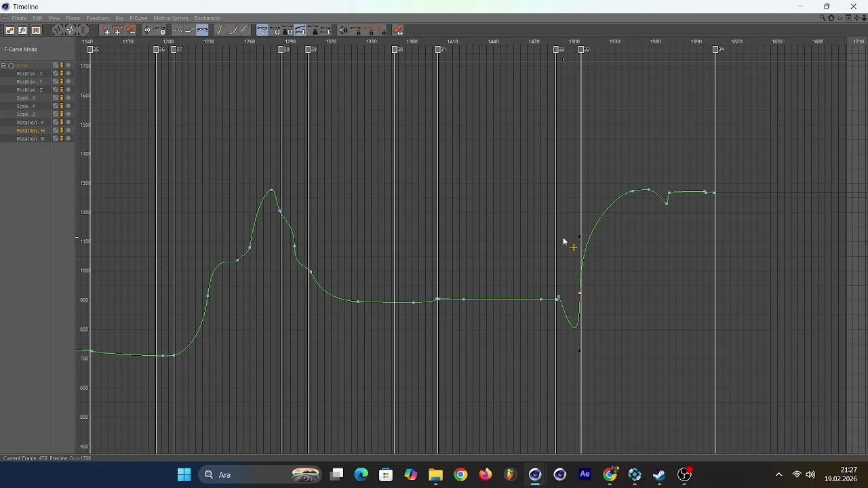Screen dimensions: 868x488
Task: Click the red horizontal key lock icon
Action: tap(369, 30)
